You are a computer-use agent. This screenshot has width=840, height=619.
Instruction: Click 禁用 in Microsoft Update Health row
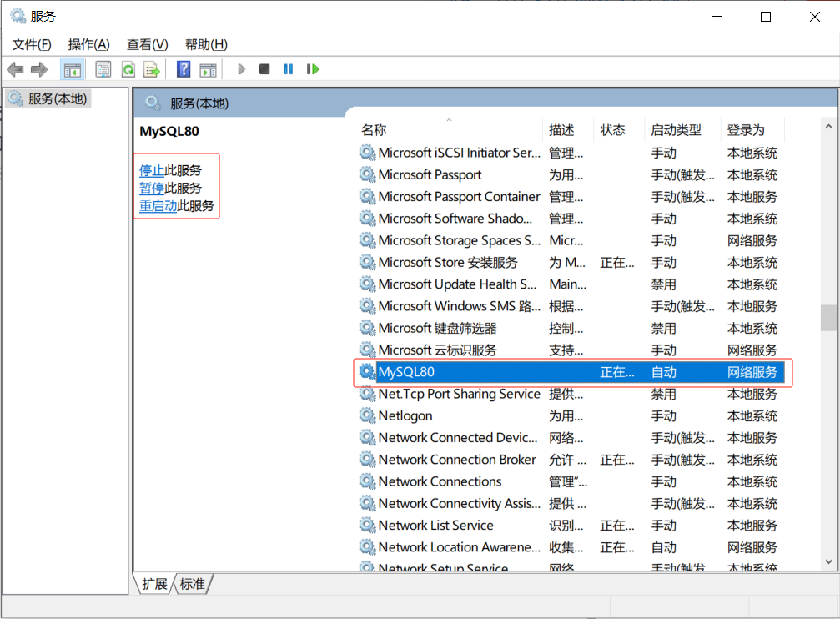coord(664,284)
